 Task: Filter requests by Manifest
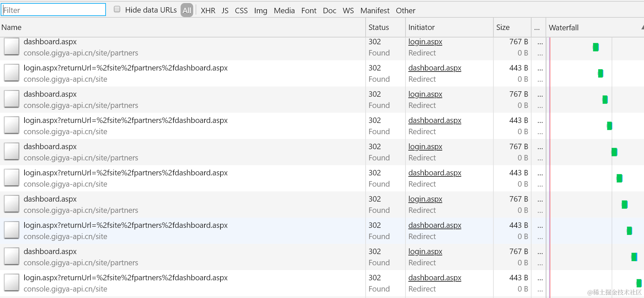[375, 11]
